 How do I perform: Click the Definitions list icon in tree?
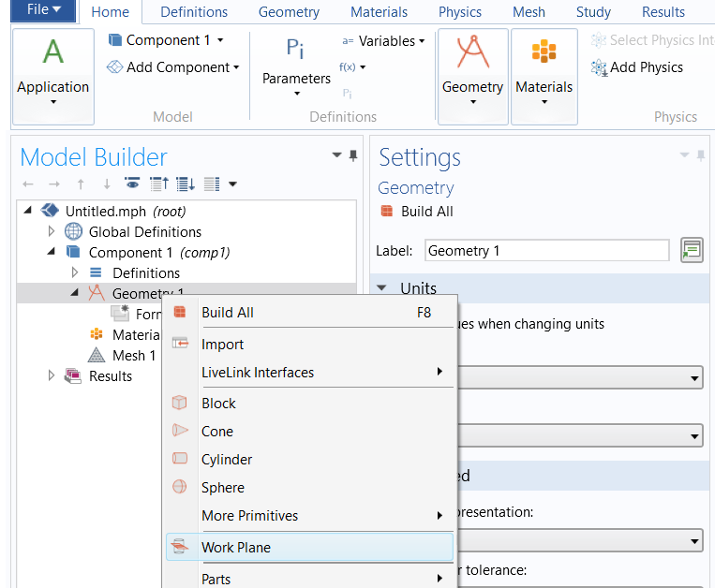click(96, 272)
